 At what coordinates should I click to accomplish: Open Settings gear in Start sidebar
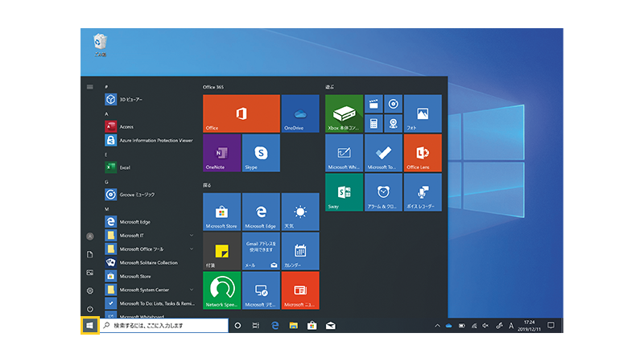coord(90,290)
